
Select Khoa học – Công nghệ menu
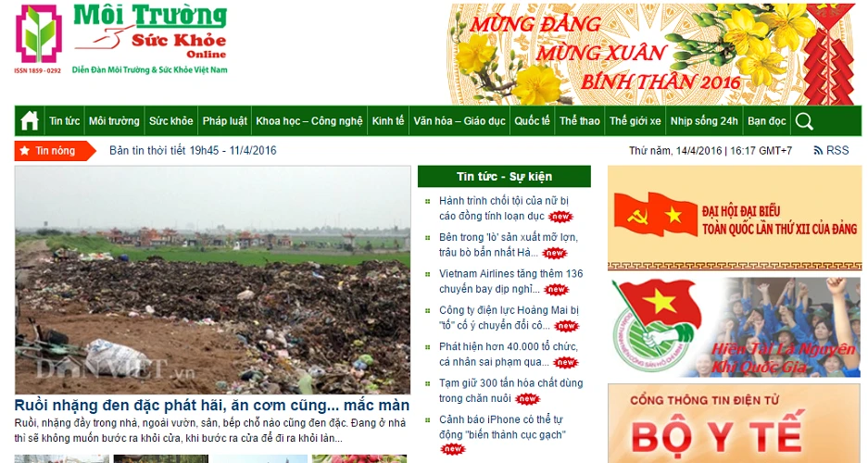[308, 120]
